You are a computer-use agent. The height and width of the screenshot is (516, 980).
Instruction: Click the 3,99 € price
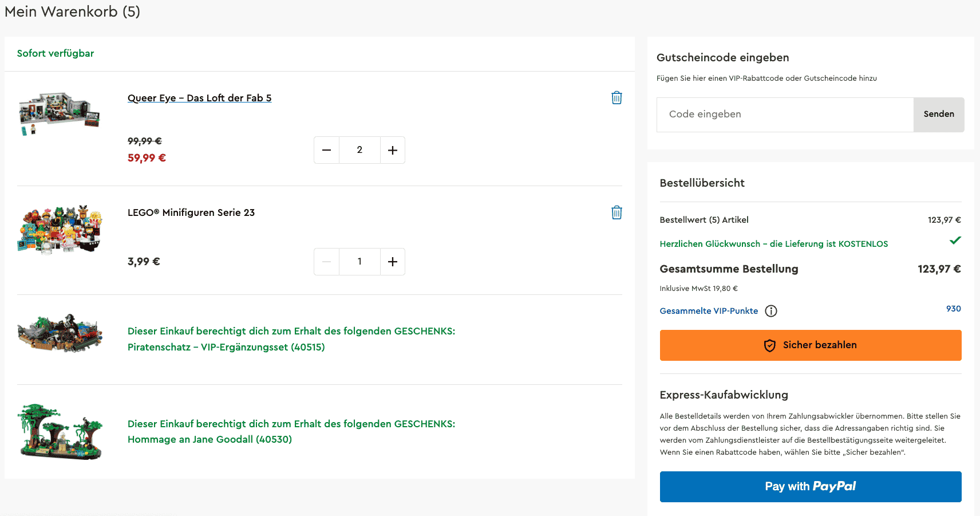click(144, 262)
